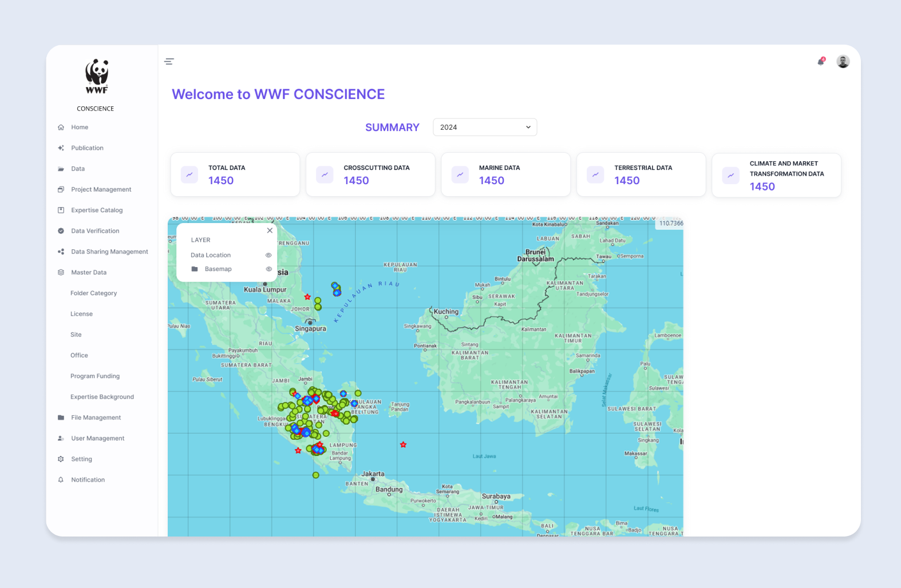Screen dimensions: 901x588
Task: Open Program Funding submenu link
Action: [95, 376]
